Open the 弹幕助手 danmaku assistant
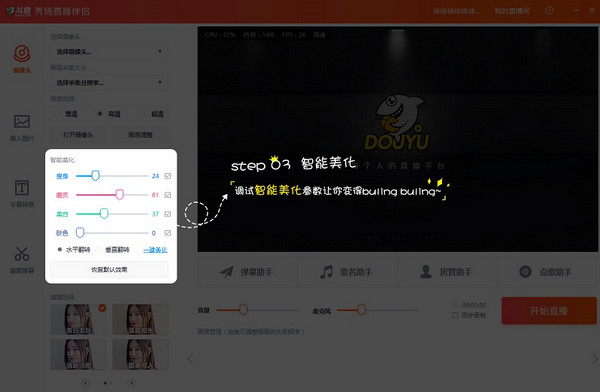The width and height of the screenshot is (600, 392). point(247,272)
